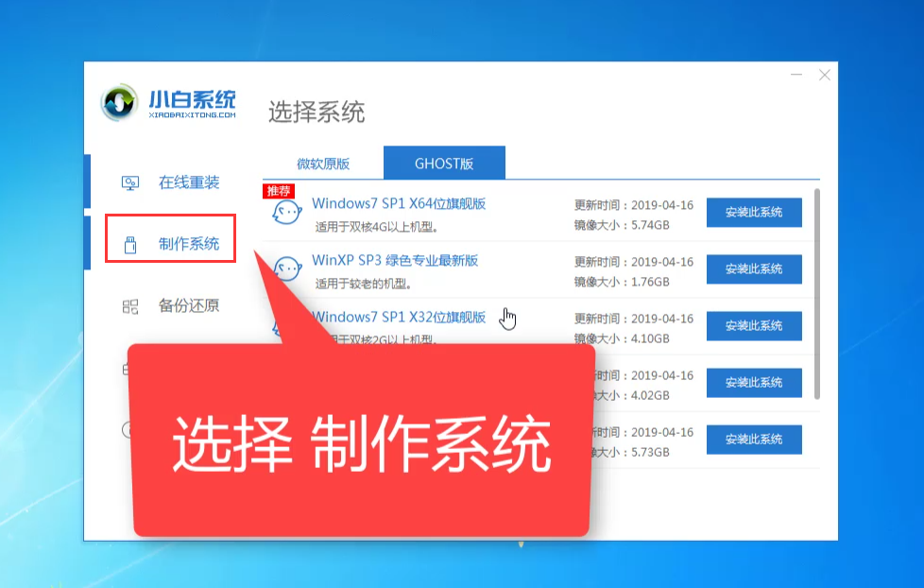Switch to the 微软原版 tab
The height and width of the screenshot is (588, 924).
tap(326, 163)
